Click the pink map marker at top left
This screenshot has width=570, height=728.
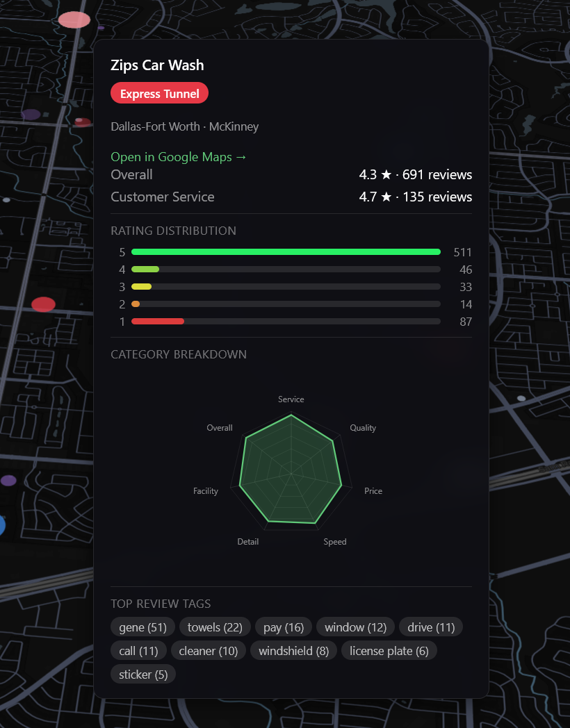click(x=74, y=19)
